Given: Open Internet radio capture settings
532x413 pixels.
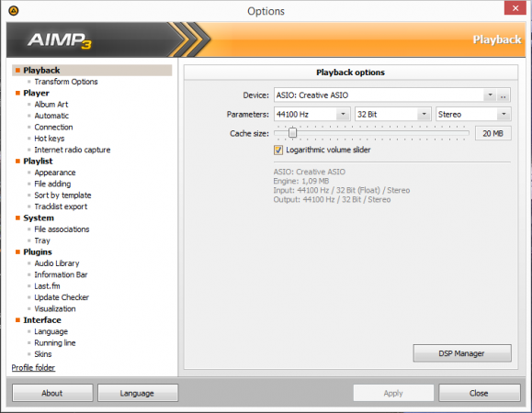Looking at the screenshot, I should 73,150.
